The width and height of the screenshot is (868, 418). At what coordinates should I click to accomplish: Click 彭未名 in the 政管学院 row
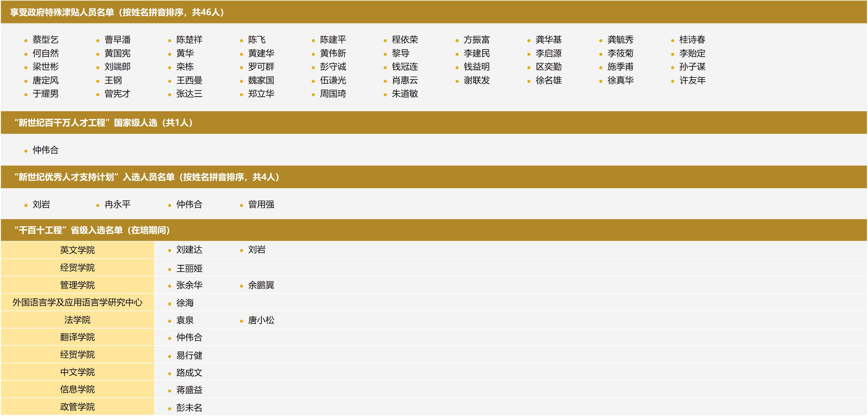(x=189, y=408)
